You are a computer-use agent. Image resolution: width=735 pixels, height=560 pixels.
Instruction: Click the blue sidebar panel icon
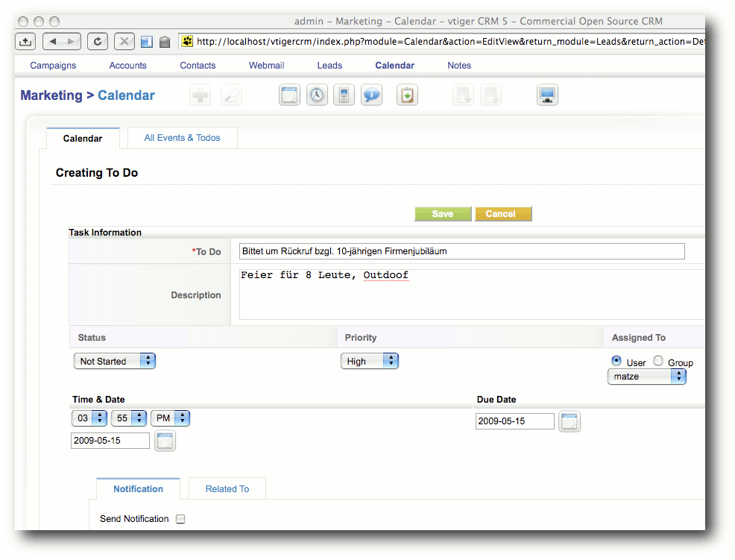(x=147, y=43)
